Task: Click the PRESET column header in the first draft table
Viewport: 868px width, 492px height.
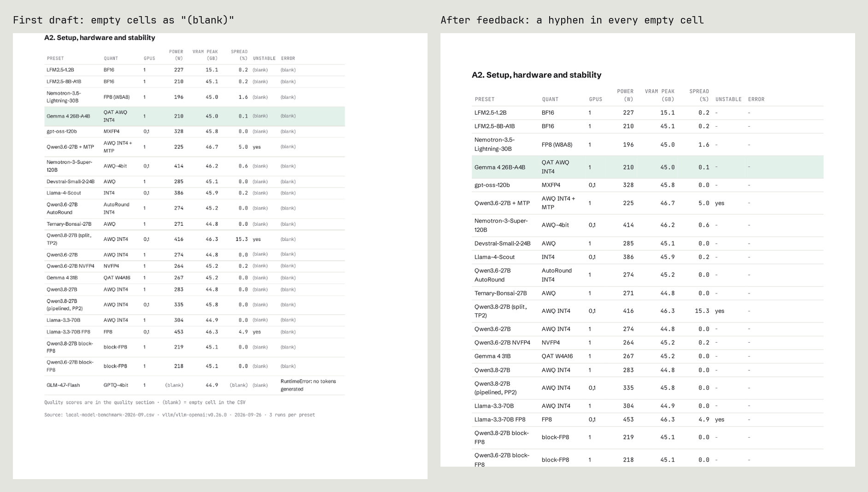Action: (x=55, y=59)
